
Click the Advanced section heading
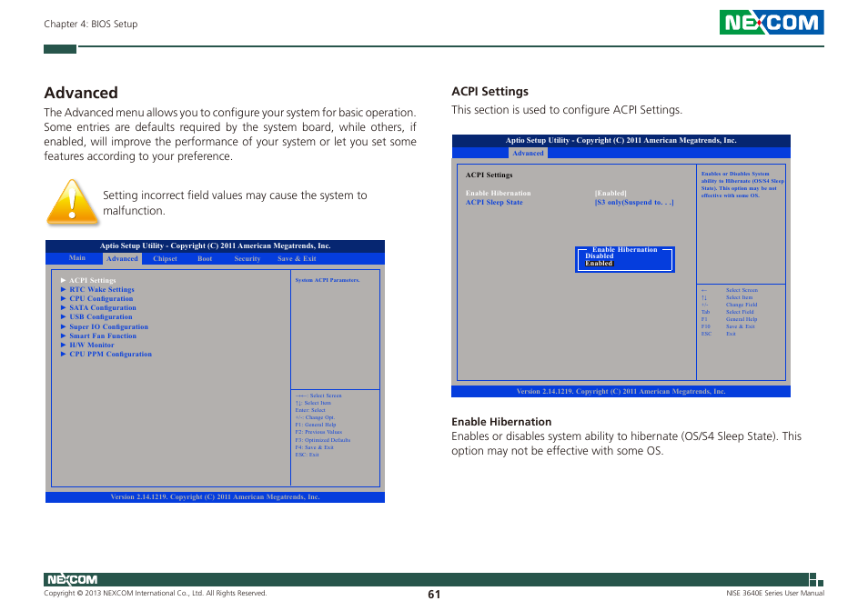tap(81, 93)
